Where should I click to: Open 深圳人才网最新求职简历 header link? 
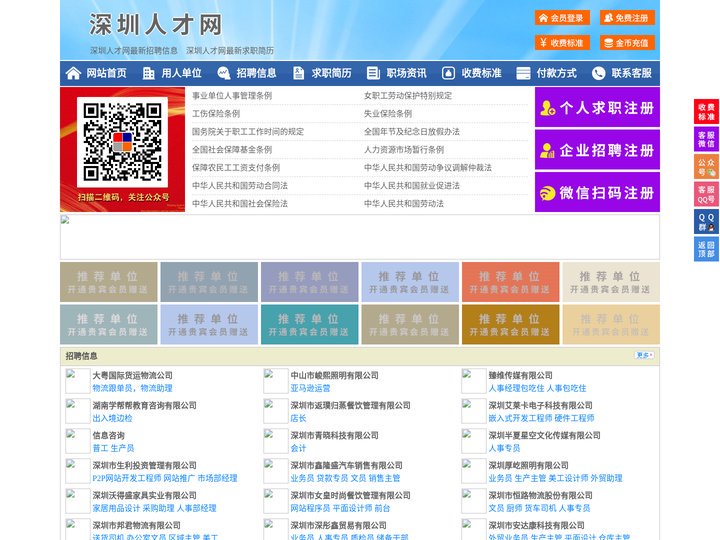click(x=230, y=51)
